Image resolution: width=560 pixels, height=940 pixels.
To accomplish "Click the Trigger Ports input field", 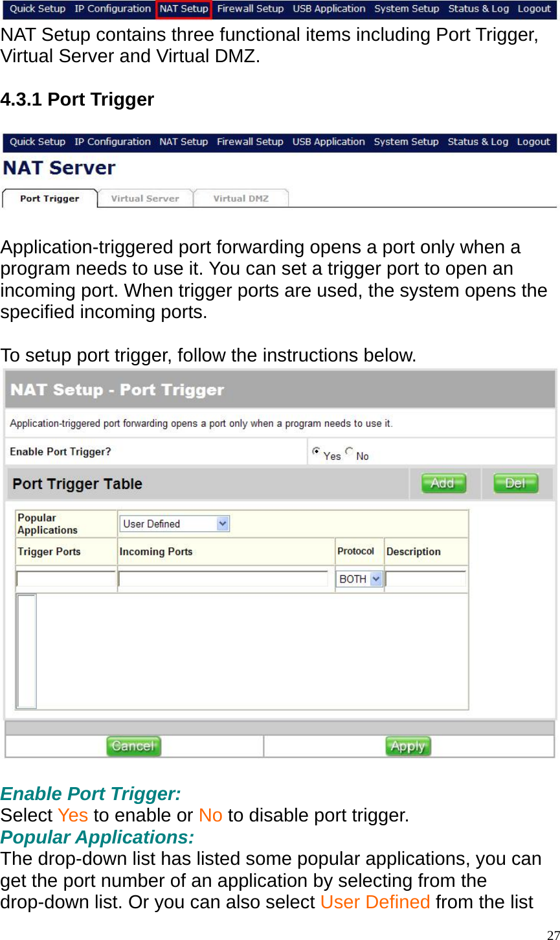I will [65, 579].
